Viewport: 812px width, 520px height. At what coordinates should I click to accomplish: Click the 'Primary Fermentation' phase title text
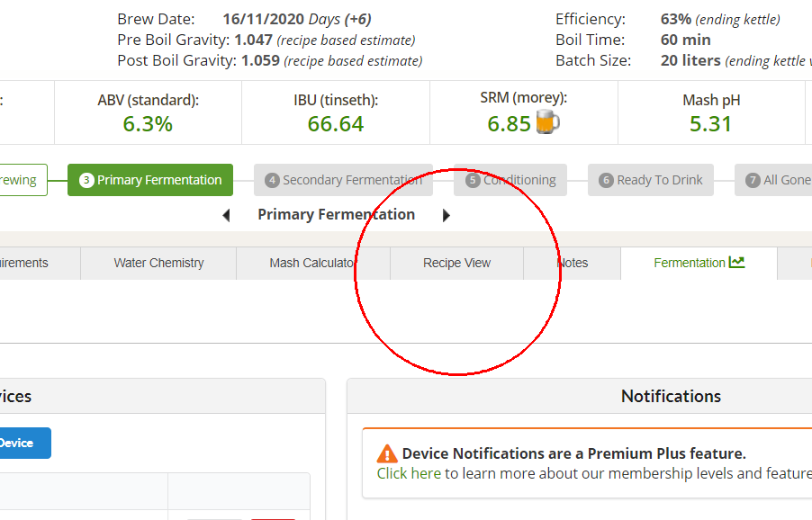336,215
